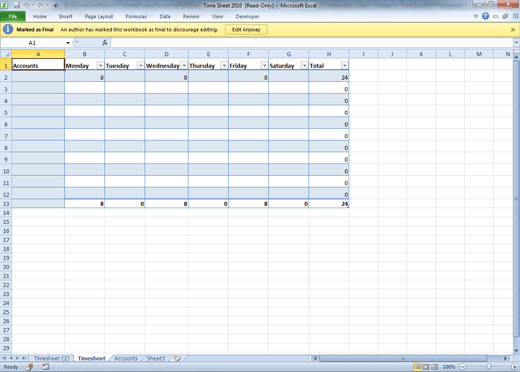520x372 pixels.
Task: Open Customize Quick Access Toolbar dropdown
Action: pyautogui.click(x=55, y=6)
